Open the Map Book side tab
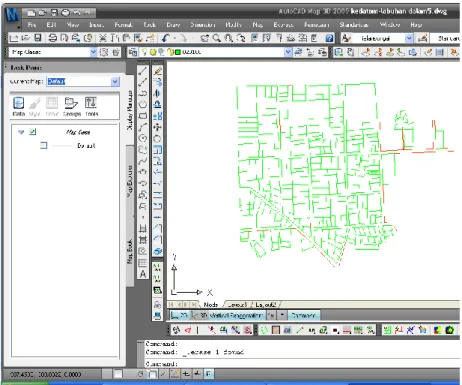Screen dimensions: 462x385 pos(130,252)
